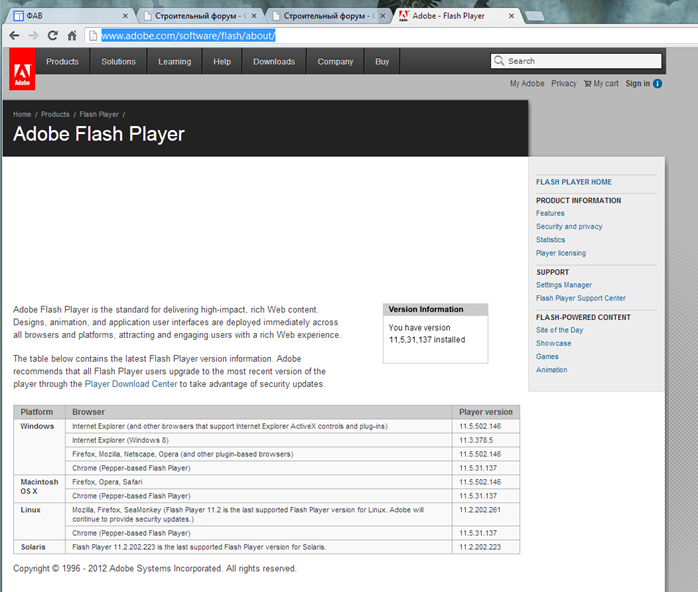Screen dimensions: 698x592
Task: Click the Macintosh OS X platform cell
Action: (x=40, y=487)
